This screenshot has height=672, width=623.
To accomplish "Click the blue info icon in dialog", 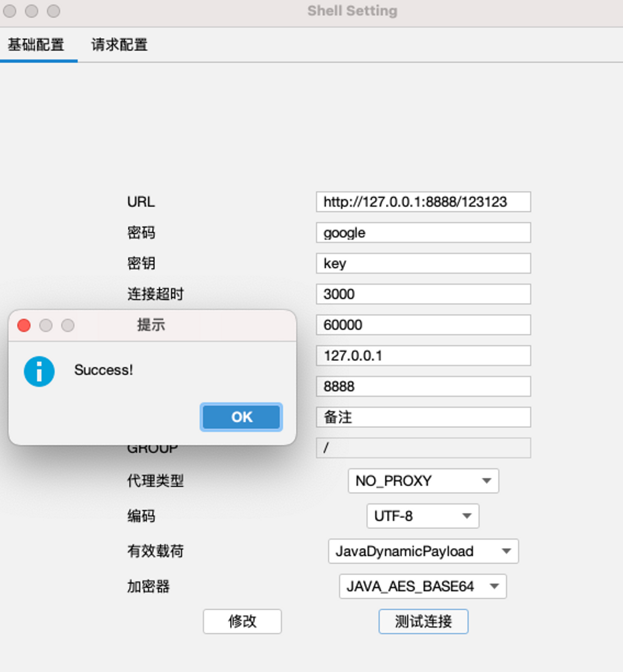I will (39, 372).
